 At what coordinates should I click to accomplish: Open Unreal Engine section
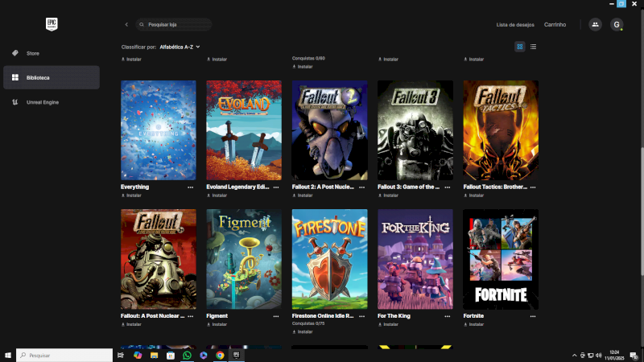click(42, 102)
